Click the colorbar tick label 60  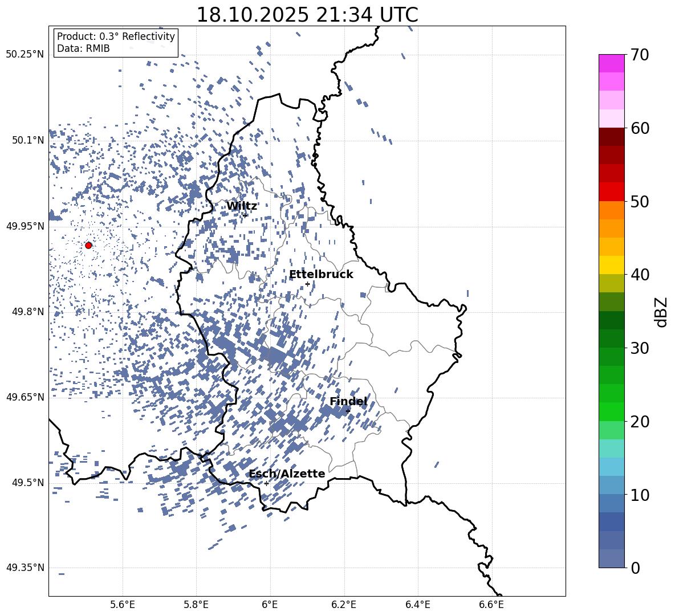[640, 128]
